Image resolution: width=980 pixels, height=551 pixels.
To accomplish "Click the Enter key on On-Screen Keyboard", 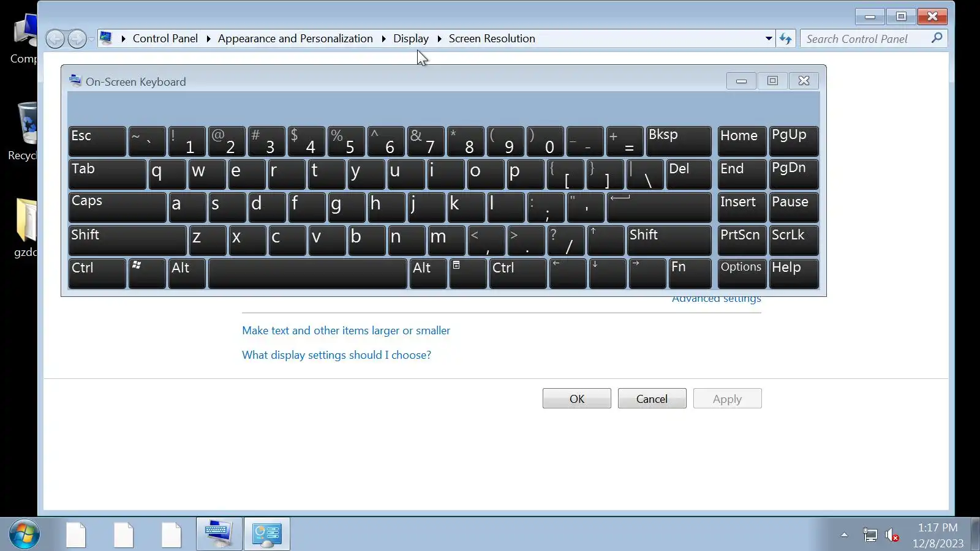I will pos(659,207).
